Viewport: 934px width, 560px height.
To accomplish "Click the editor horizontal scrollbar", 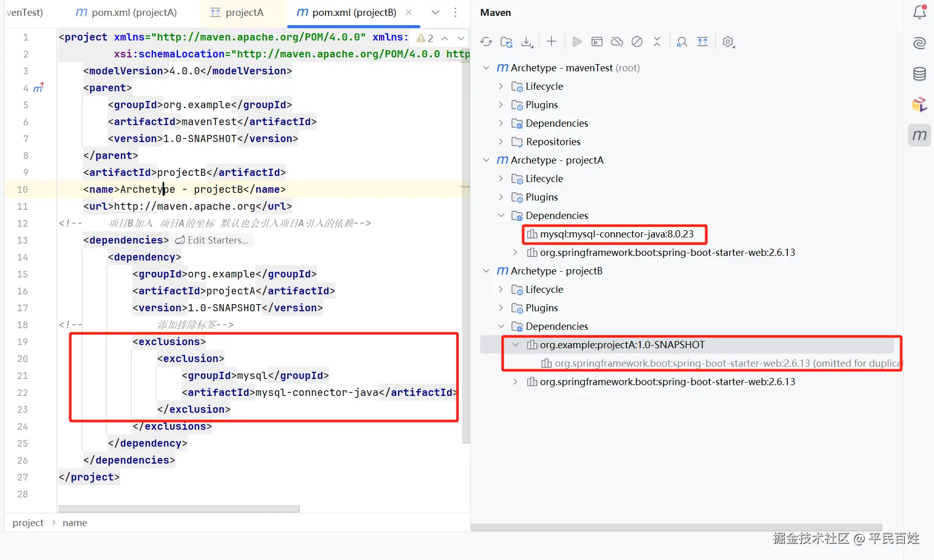I will (179, 509).
